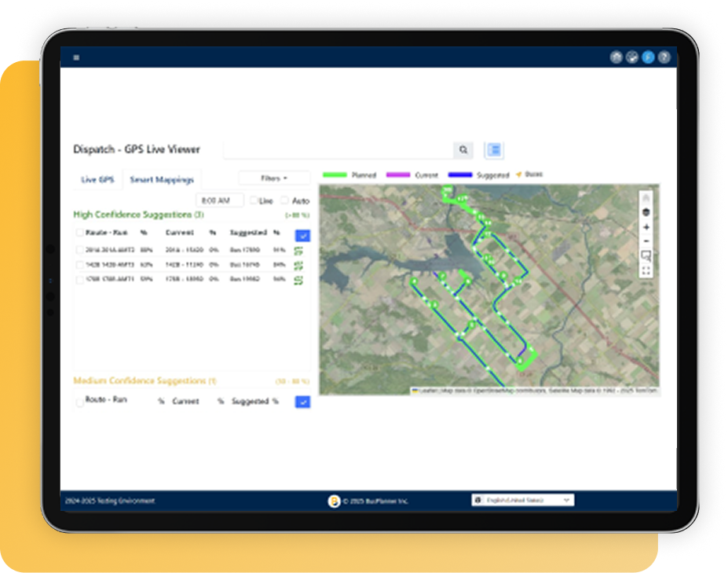Image resolution: width=728 pixels, height=573 pixels.
Task: Click the help question mark icon
Action: point(664,57)
